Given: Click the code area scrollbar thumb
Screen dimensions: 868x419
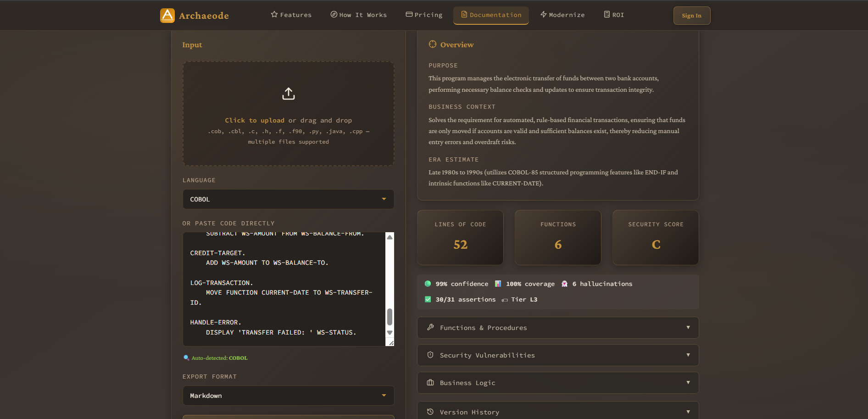Looking at the screenshot, I should click(389, 317).
